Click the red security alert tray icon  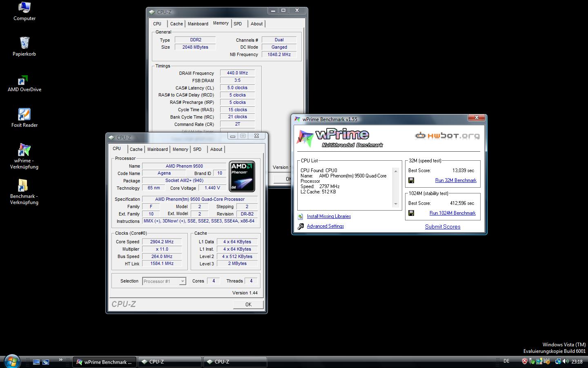(x=525, y=361)
